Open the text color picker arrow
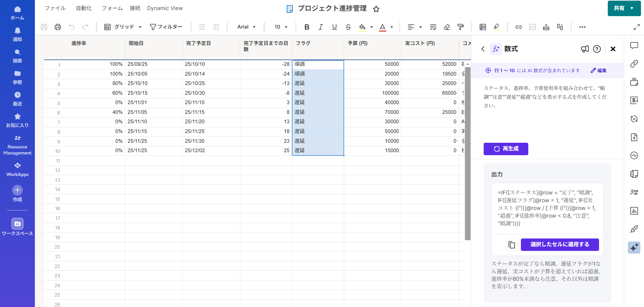 coord(392,27)
